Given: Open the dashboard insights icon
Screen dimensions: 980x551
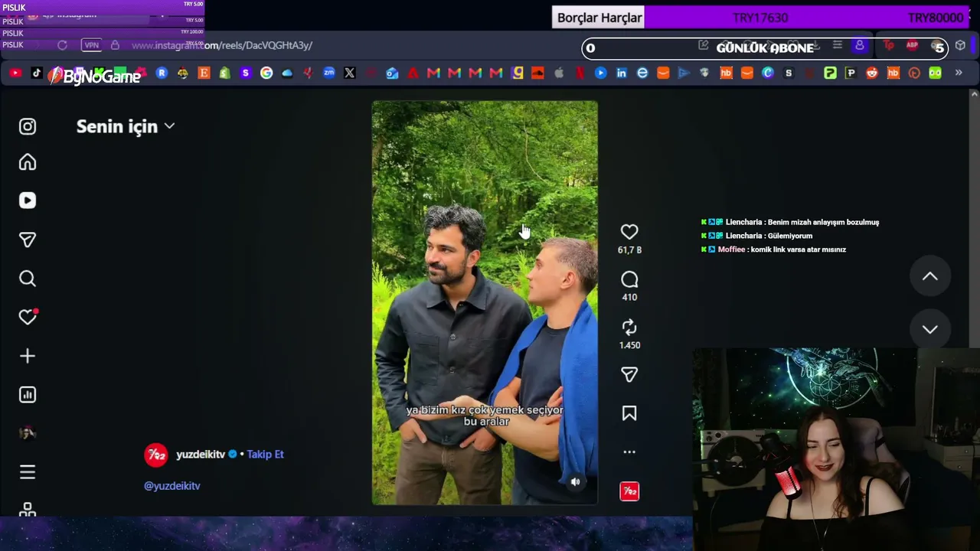Looking at the screenshot, I should click(x=28, y=395).
